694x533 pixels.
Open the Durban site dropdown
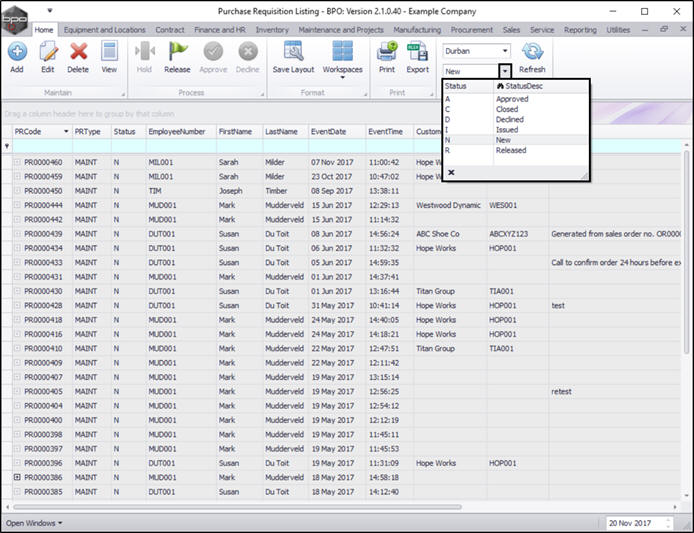point(503,50)
